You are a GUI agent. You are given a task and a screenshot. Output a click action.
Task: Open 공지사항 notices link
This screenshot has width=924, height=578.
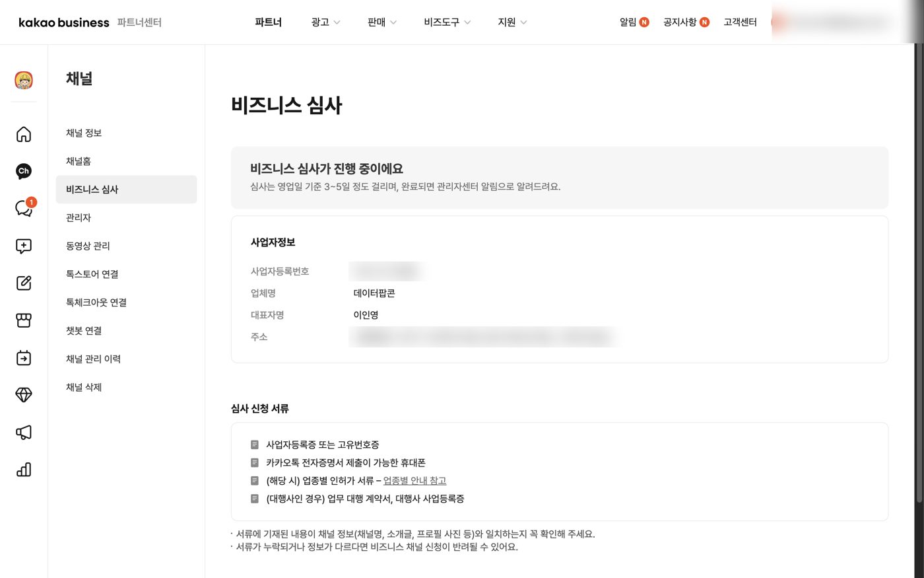(x=680, y=22)
